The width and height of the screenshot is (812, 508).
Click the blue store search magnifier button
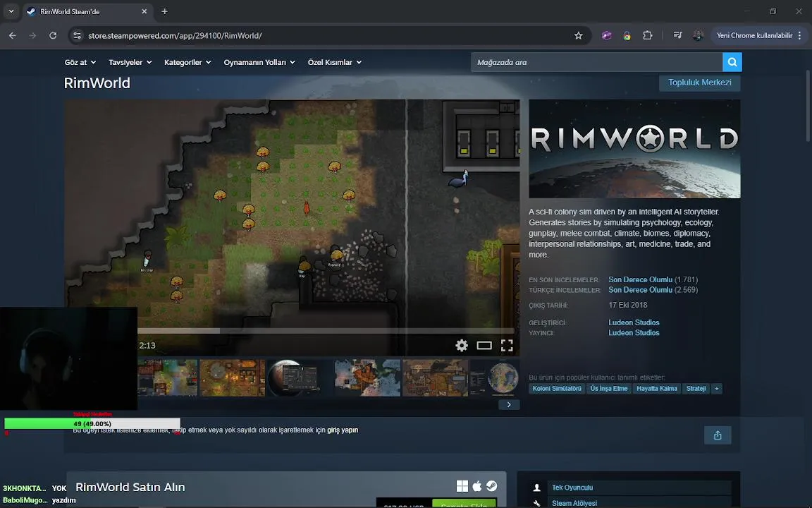[x=732, y=62]
